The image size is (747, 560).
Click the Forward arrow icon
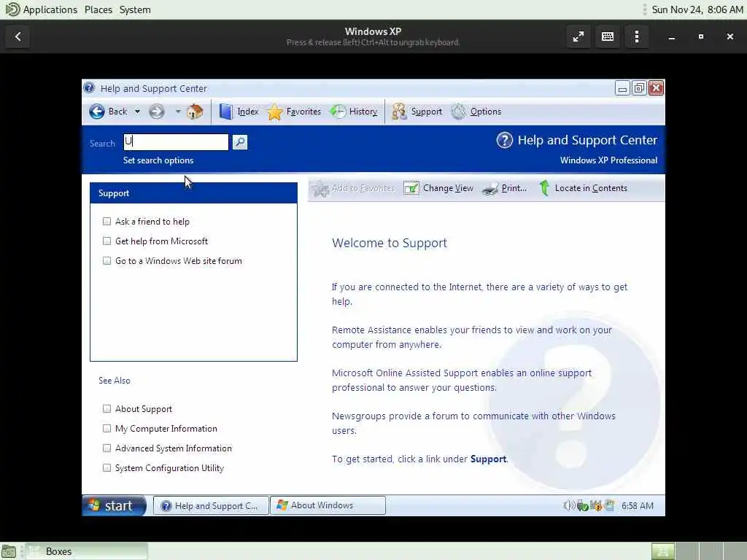click(156, 112)
